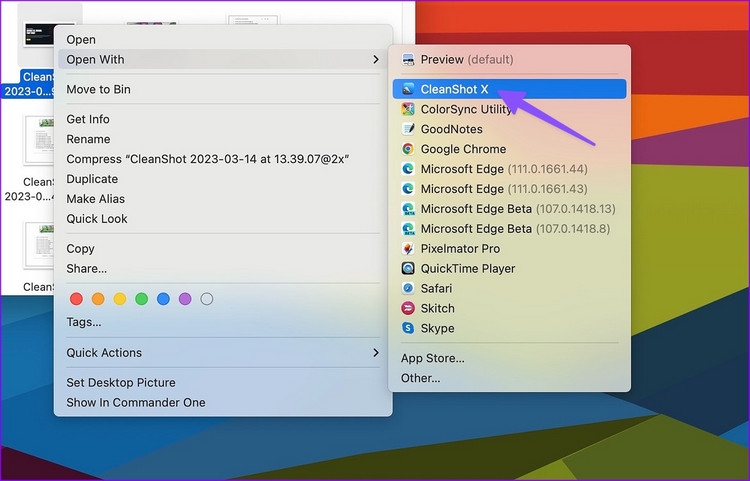Expand the Quick Actions submenu arrow
The width and height of the screenshot is (750, 481).
(376, 352)
